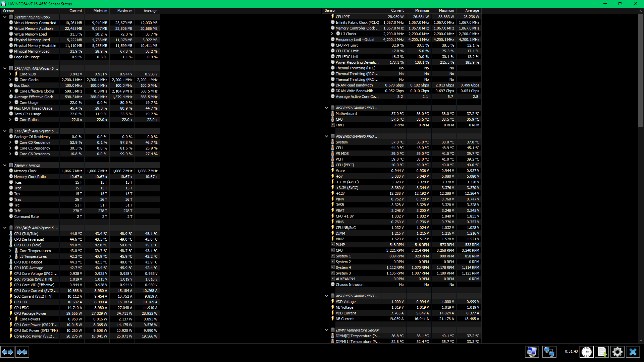Click the expand layout arrows button
The width and height of the screenshot is (644, 362).
tap(7, 352)
